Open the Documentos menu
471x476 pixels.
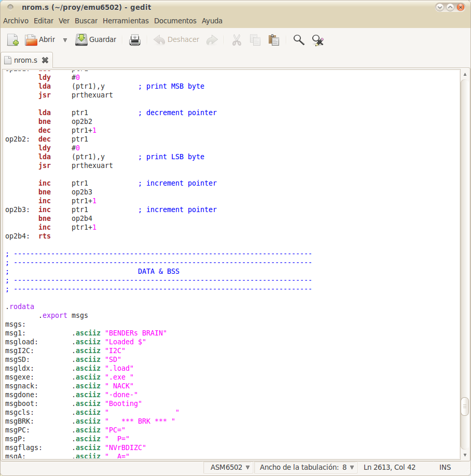click(x=175, y=21)
